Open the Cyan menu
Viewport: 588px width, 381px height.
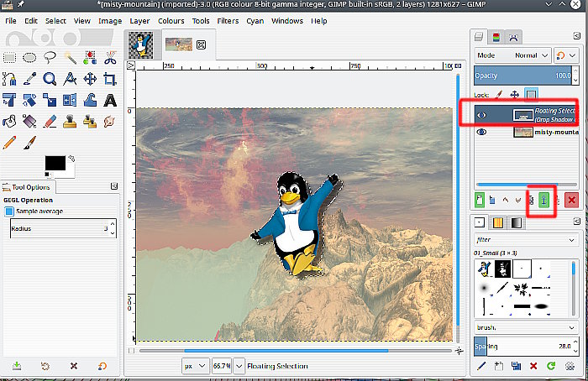pyautogui.click(x=255, y=21)
